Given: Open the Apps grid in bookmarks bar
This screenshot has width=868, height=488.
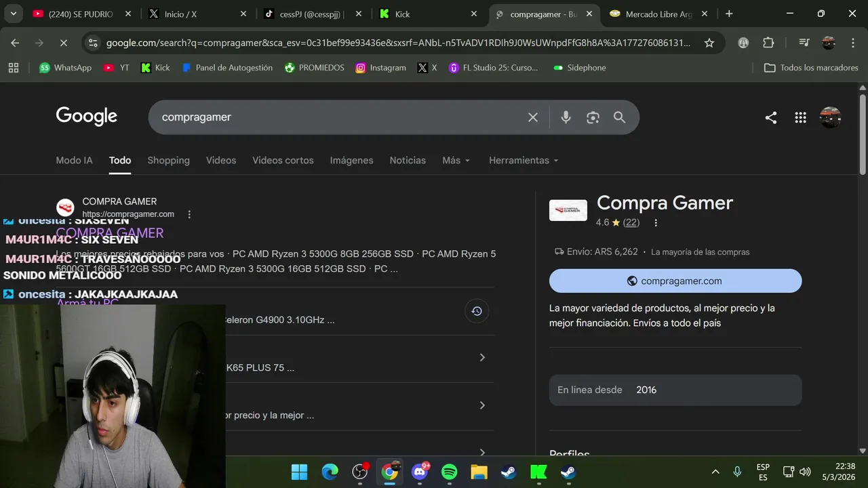Looking at the screenshot, I should (x=14, y=68).
